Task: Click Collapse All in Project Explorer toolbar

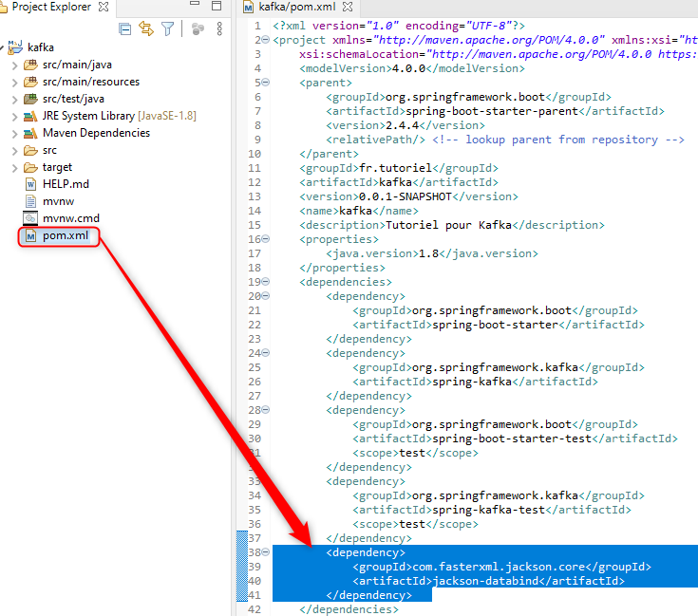Action: click(x=125, y=28)
